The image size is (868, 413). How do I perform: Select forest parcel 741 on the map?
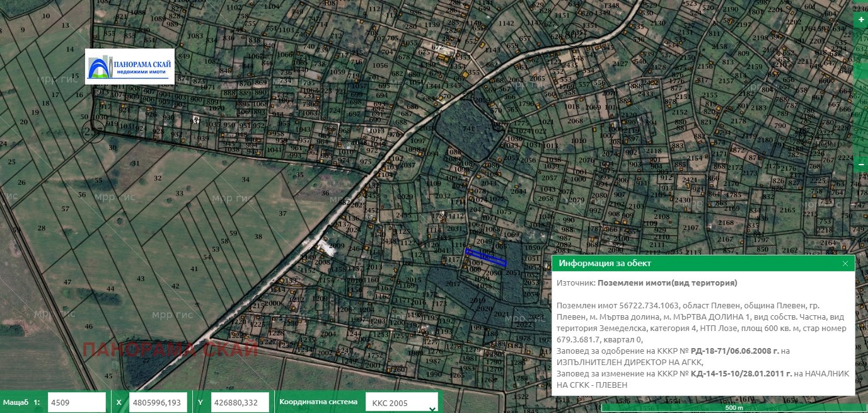468,131
